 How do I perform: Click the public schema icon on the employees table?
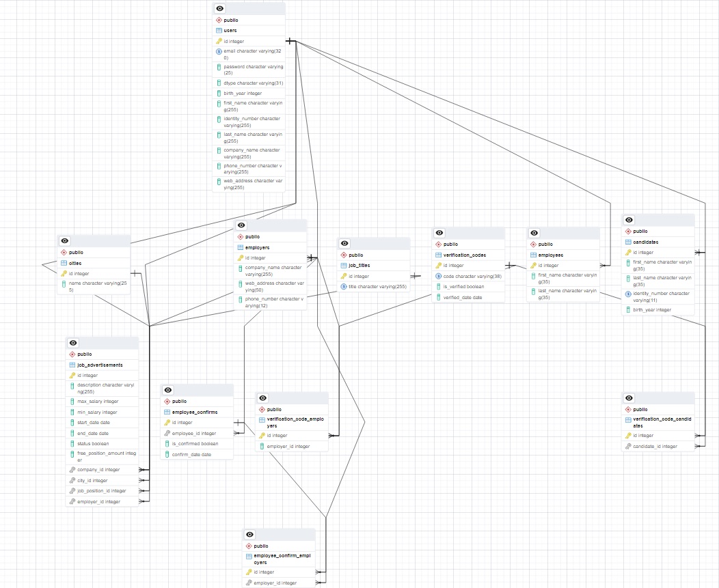click(534, 244)
